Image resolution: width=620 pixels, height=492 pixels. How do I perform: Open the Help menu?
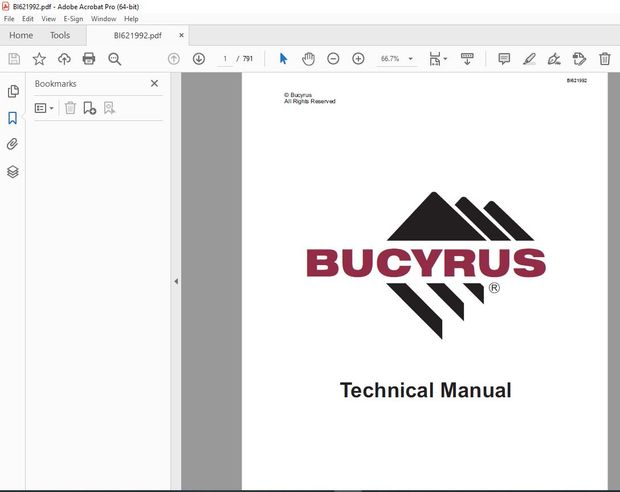pyautogui.click(x=131, y=19)
